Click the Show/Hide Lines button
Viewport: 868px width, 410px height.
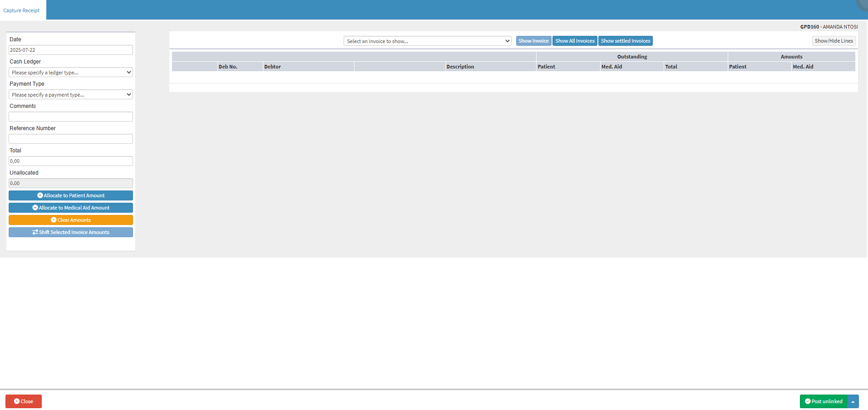pos(833,41)
